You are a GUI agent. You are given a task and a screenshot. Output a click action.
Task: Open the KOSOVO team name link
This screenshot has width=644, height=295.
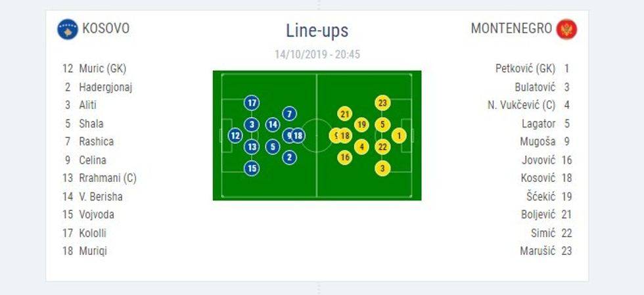[106, 29]
